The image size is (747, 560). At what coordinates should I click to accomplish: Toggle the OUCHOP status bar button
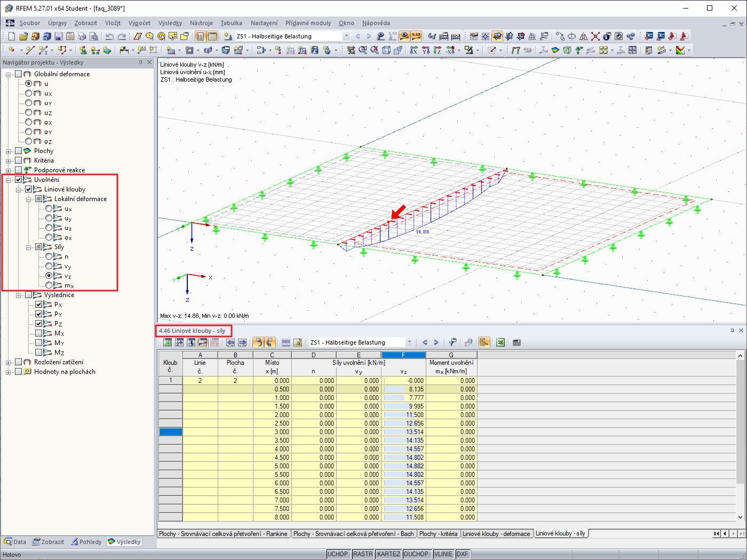click(416, 554)
